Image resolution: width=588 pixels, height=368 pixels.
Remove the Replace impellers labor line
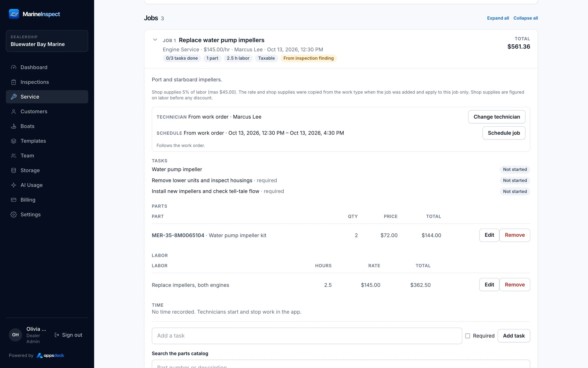[515, 285]
